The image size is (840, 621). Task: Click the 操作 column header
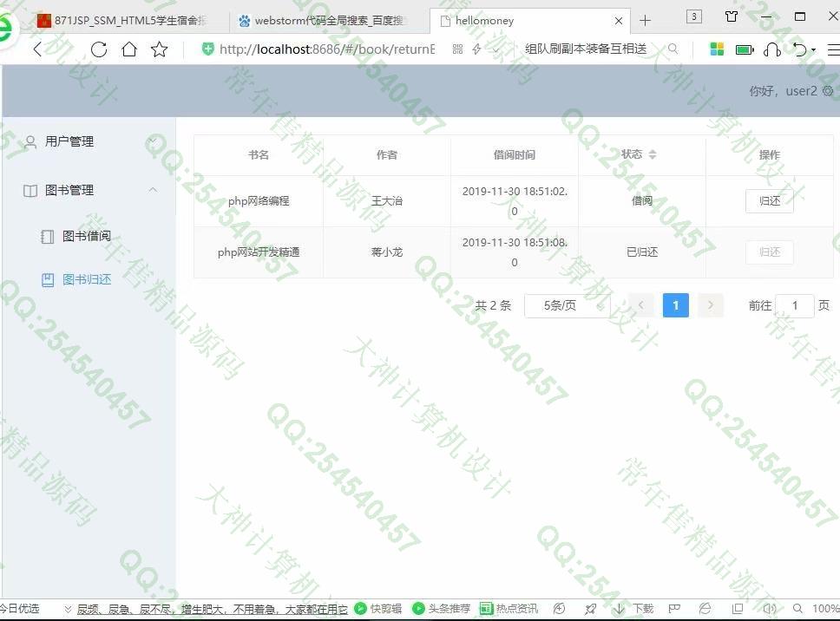tap(770, 154)
